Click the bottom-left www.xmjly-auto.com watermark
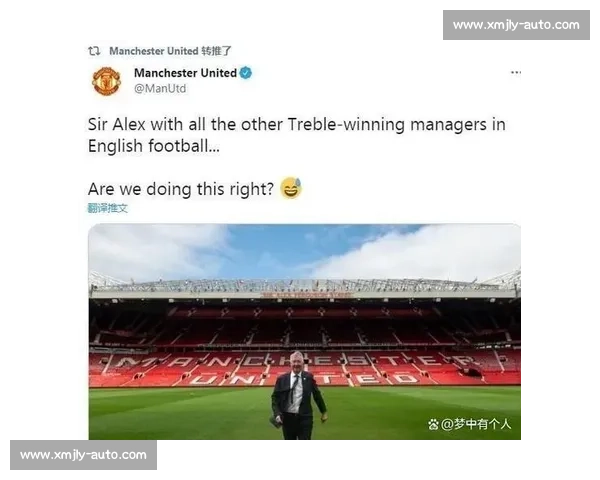The width and height of the screenshot is (600, 480). click(x=83, y=455)
